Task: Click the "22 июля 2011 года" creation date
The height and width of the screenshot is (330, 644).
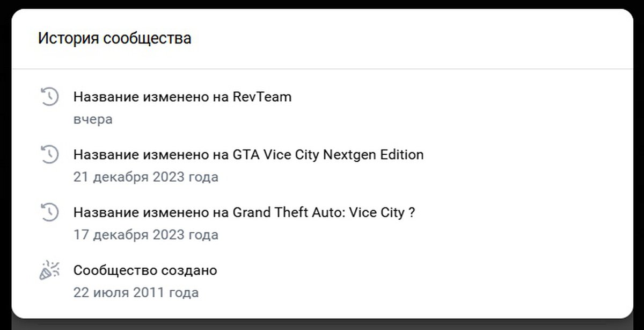Action: tap(136, 293)
